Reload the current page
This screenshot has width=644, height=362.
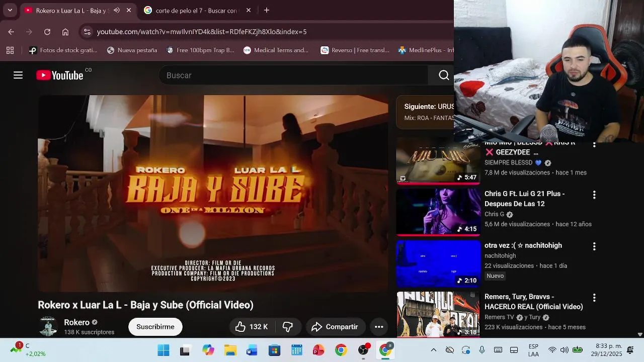tap(47, 32)
